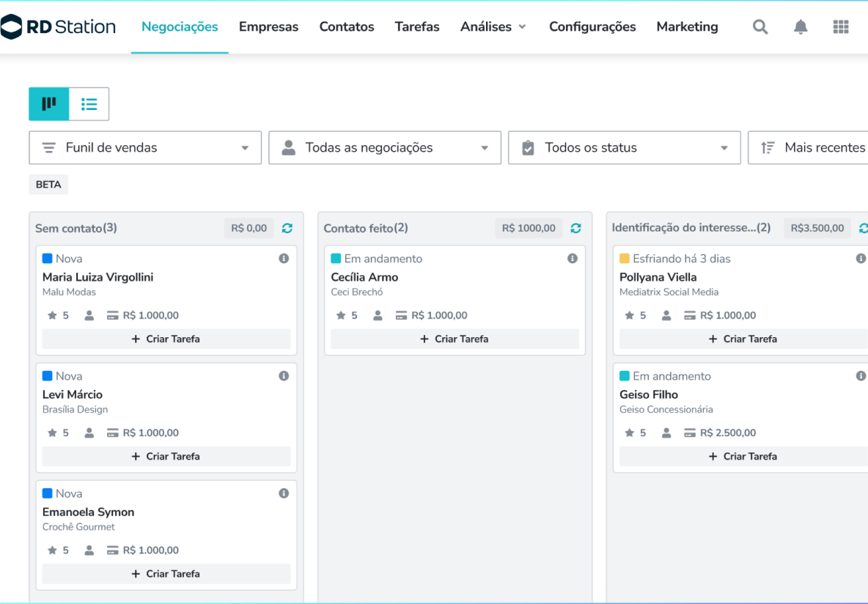The width and height of the screenshot is (868, 604).
Task: Click info icon on Maria Luiza Virgollini card
Action: [x=284, y=259]
